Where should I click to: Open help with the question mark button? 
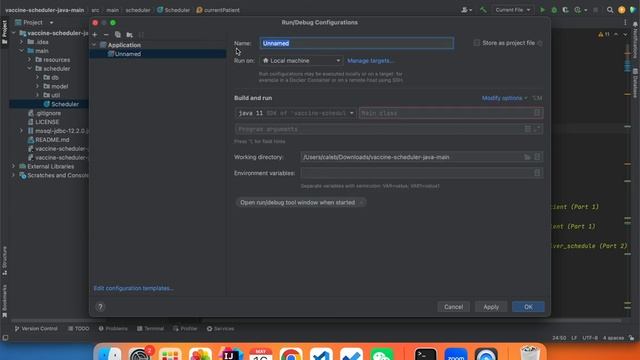(x=100, y=307)
